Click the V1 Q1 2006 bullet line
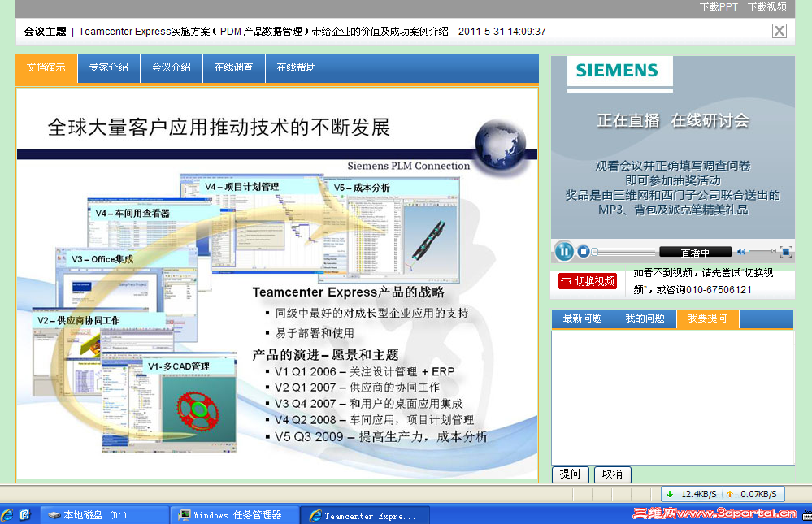 pyautogui.click(x=360, y=372)
